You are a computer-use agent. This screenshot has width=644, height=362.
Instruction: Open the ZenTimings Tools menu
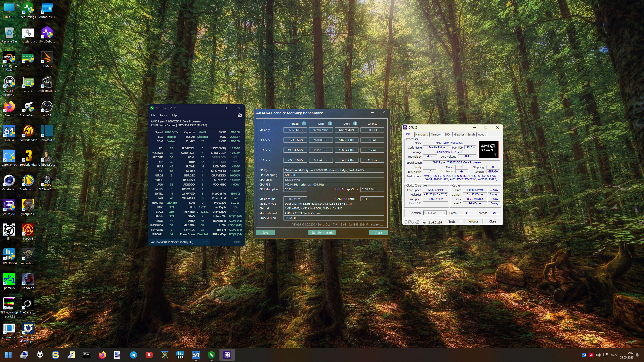pyautogui.click(x=163, y=115)
